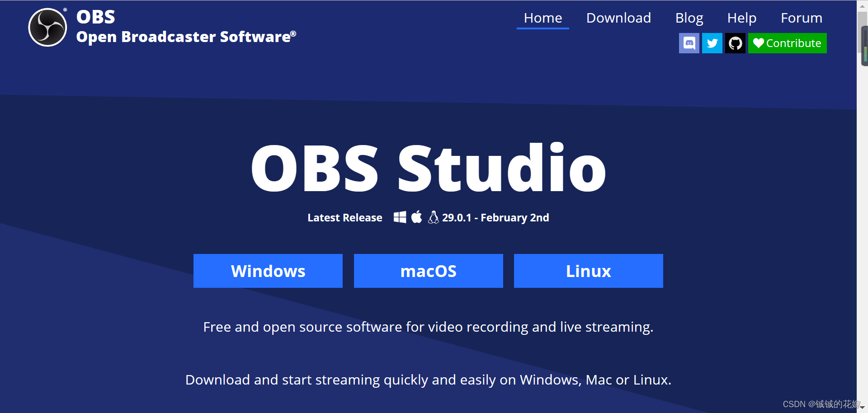Open the Help nav item
Viewport: 868px width, 413px height.
tap(742, 18)
